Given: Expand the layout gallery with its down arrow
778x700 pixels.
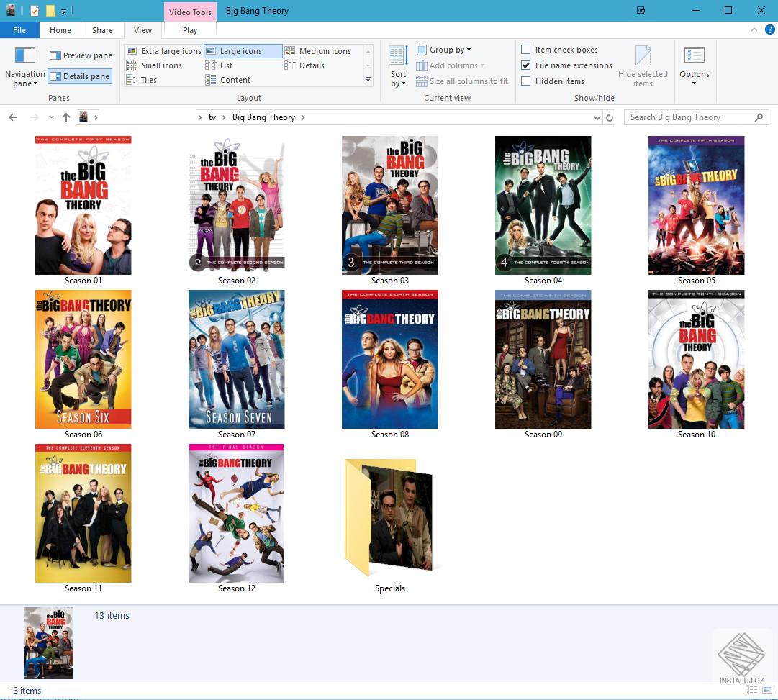Looking at the screenshot, I should 368,81.
